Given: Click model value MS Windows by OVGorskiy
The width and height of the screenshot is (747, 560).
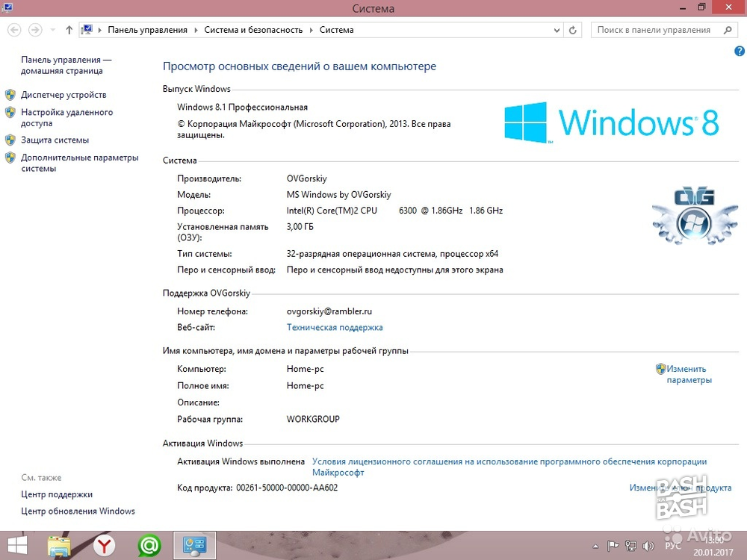Looking at the screenshot, I should click(x=338, y=195).
